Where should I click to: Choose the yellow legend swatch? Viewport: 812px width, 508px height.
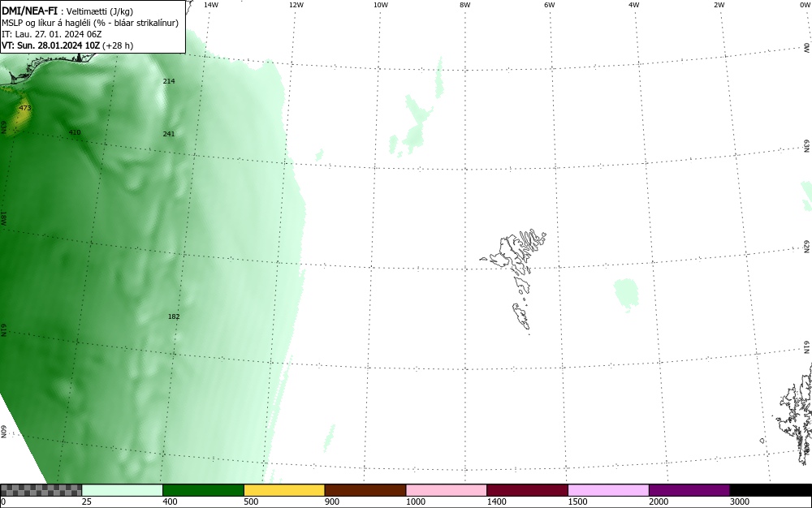point(284,490)
